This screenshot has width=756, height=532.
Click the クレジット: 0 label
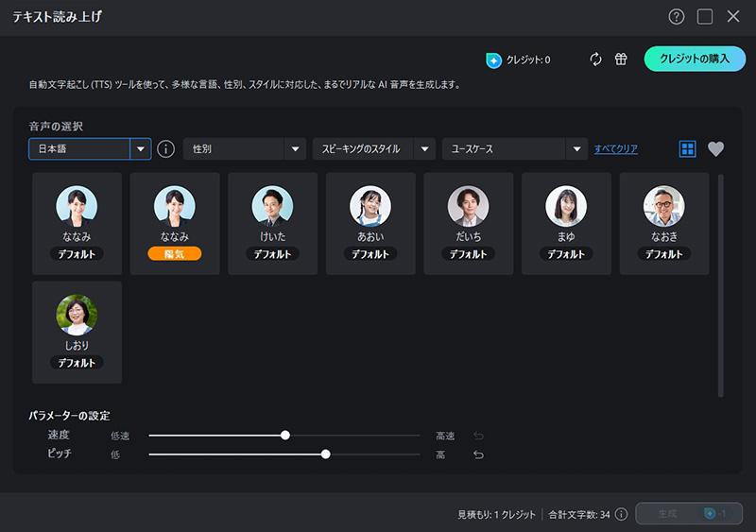pos(528,60)
